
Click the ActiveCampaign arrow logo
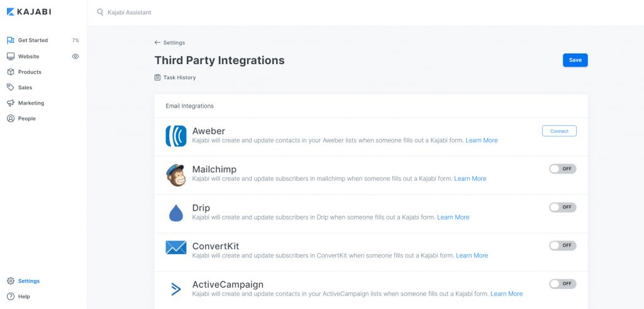[x=176, y=289]
